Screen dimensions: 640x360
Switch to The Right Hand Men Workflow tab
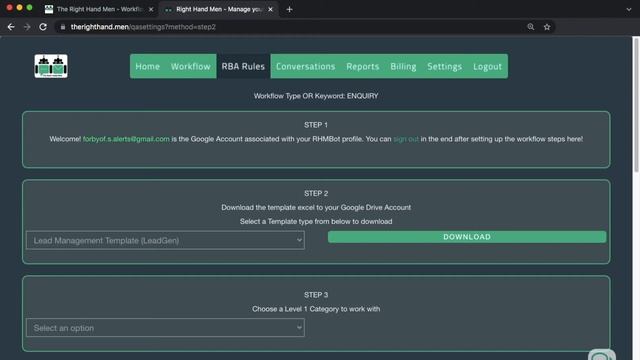click(99, 9)
